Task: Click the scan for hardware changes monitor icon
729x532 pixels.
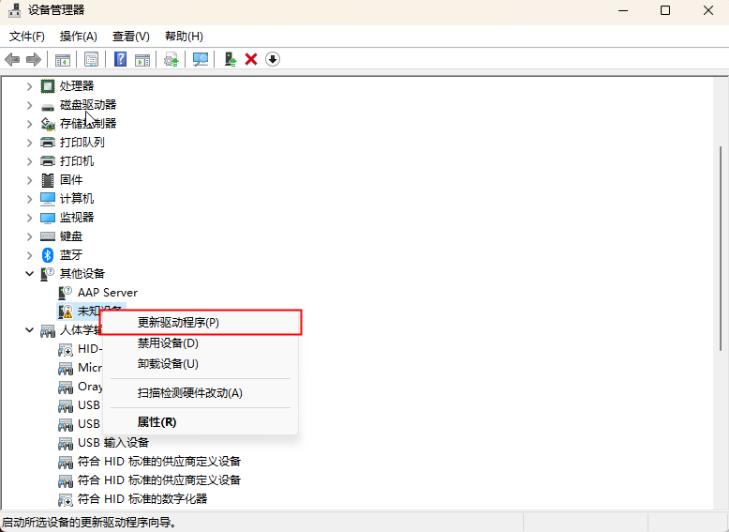Action: coord(200,60)
